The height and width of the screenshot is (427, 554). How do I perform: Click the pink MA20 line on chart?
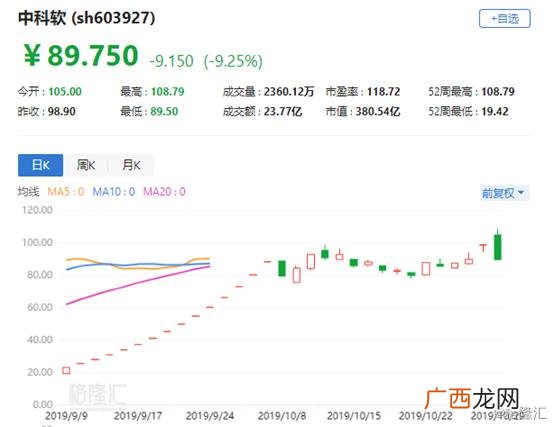coord(138,284)
